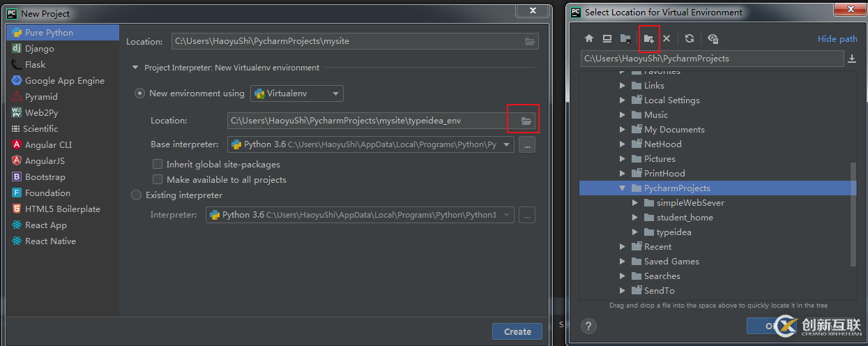Toggle show hidden files and directories icon
Screen dimensions: 868x346
[713, 39]
